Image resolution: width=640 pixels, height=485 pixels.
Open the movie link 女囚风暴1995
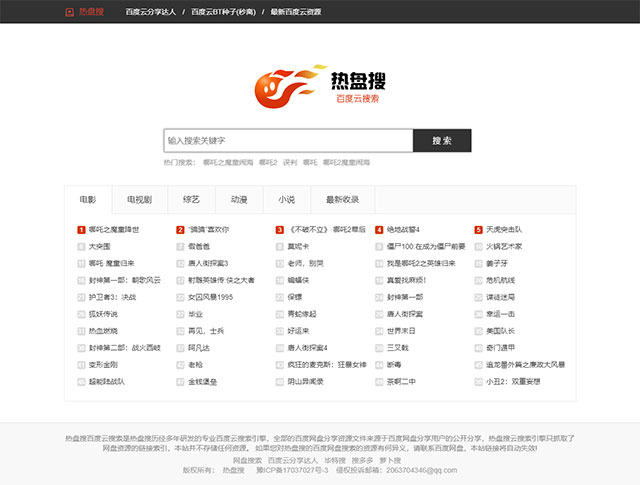coord(210,297)
